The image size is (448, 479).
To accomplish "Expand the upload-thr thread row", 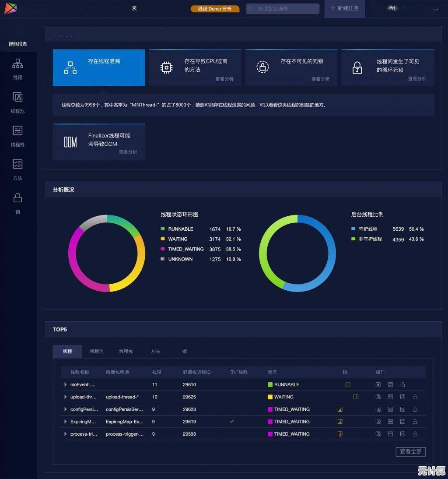I will pyautogui.click(x=65, y=397).
